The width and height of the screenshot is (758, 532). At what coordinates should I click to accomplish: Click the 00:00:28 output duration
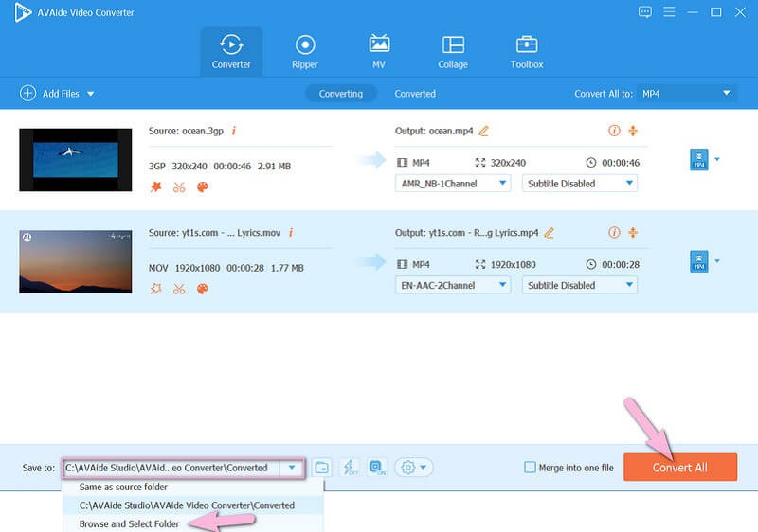pos(621,264)
